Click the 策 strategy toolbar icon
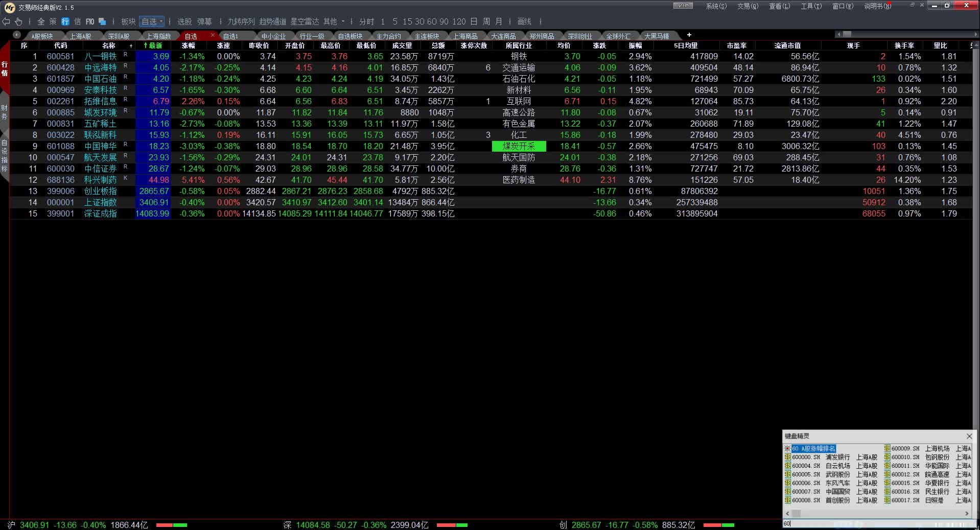 pos(53,21)
